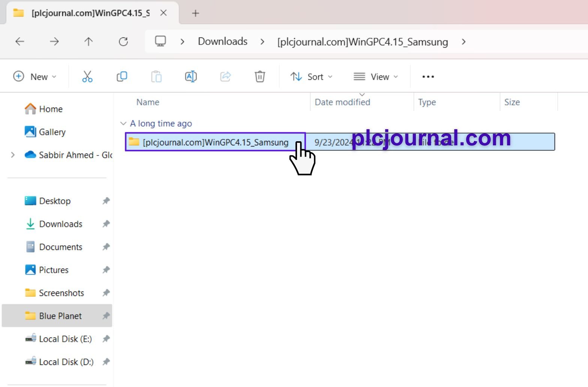Paste from clipboard icon
This screenshot has width=588, height=387.
[x=156, y=76]
